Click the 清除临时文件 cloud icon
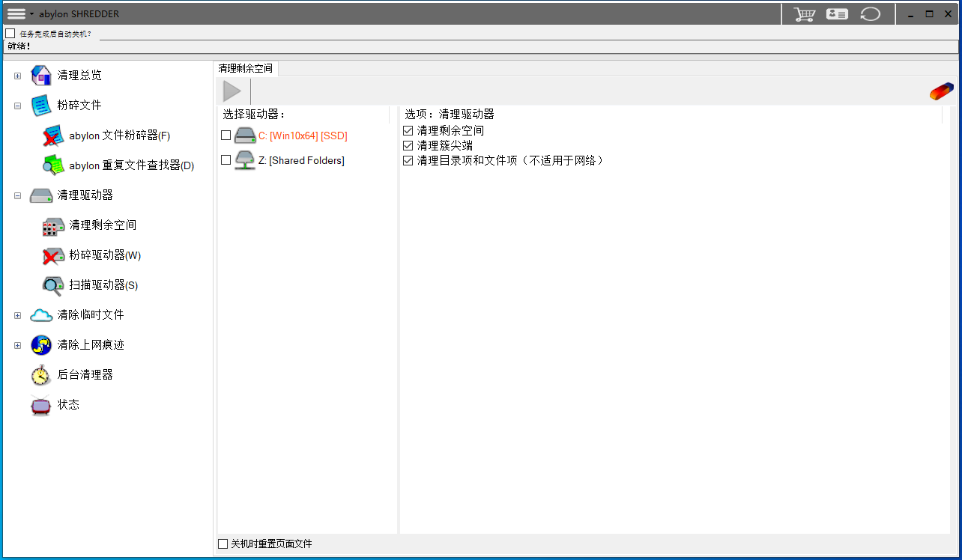The height and width of the screenshot is (560, 962). pyautogui.click(x=40, y=315)
